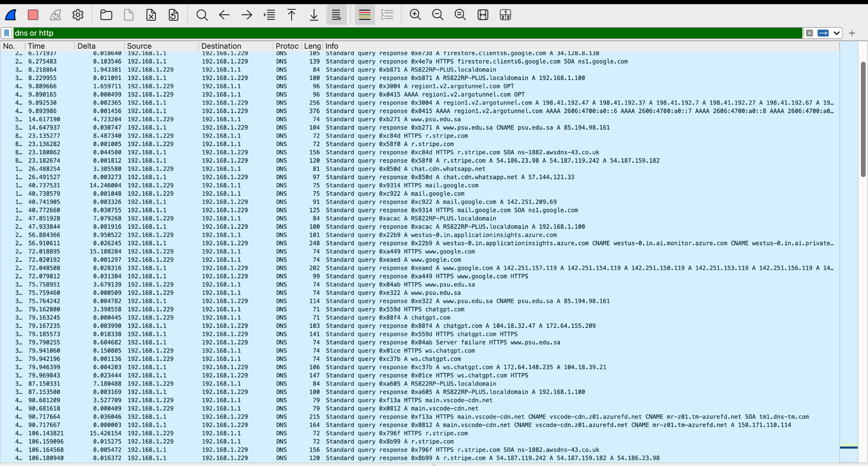Screen dimensions: 868x466
Task: Open the find packet magnifier
Action: coord(202,15)
